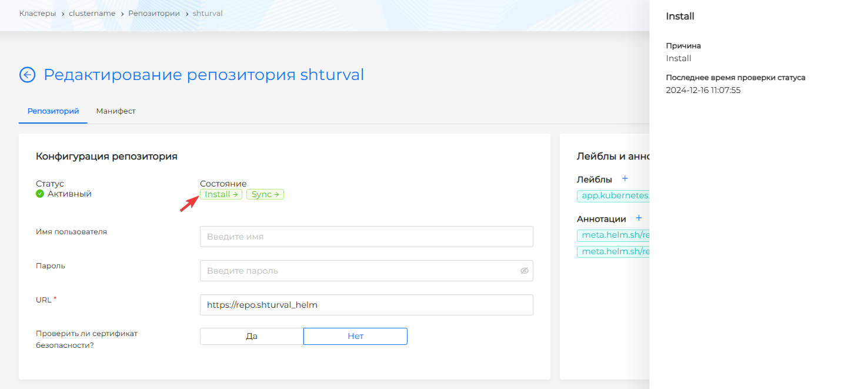Select "Нет" for certificate verification
The height and width of the screenshot is (389, 868).
[355, 336]
